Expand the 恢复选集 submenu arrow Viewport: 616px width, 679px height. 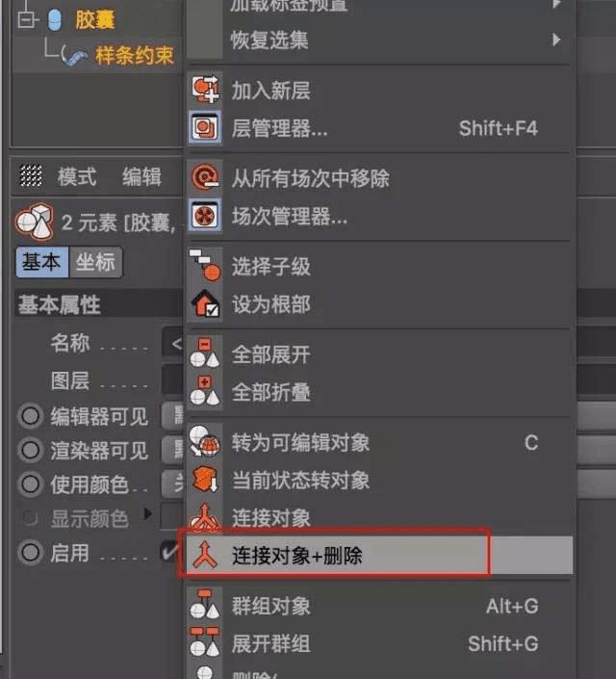(556, 40)
